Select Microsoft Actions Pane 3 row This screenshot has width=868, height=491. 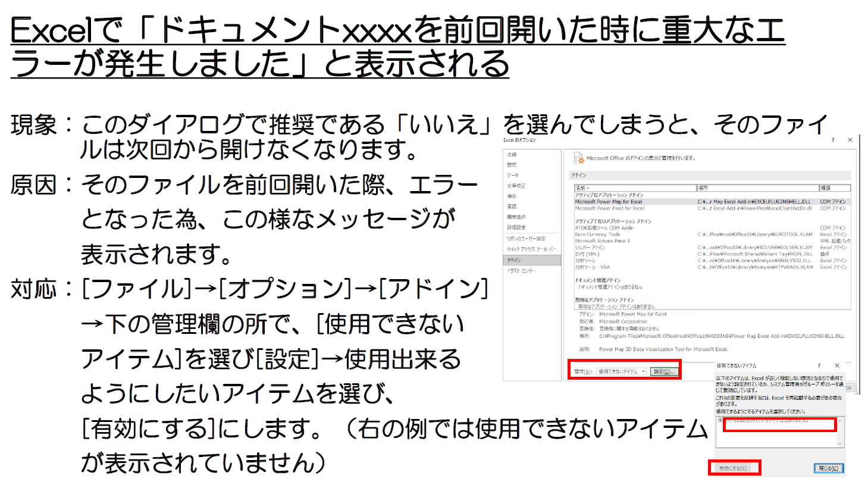712,241
